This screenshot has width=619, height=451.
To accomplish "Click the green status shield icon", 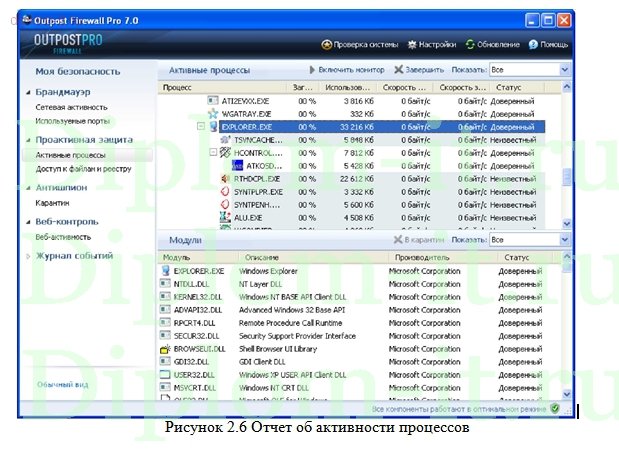I will point(554,409).
